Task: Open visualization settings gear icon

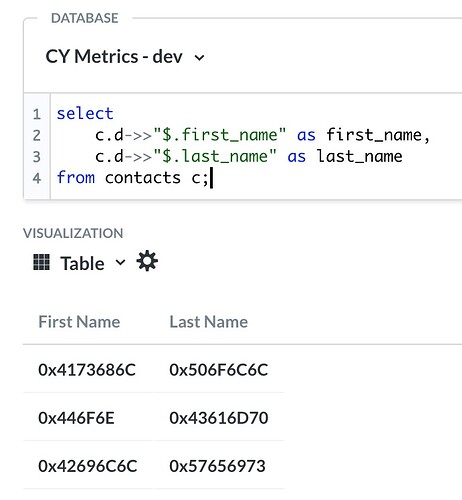Action: click(x=147, y=261)
